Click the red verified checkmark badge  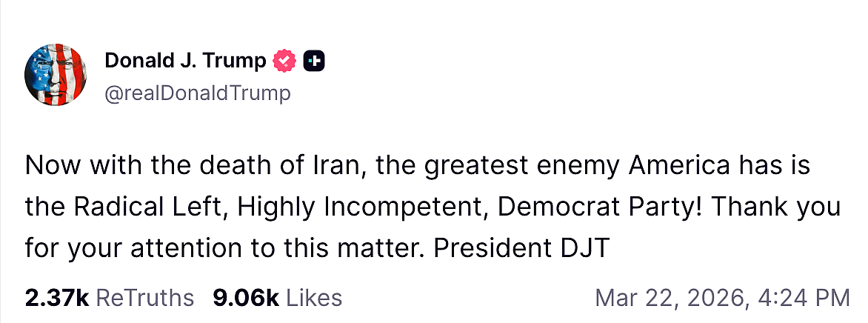coord(285,61)
